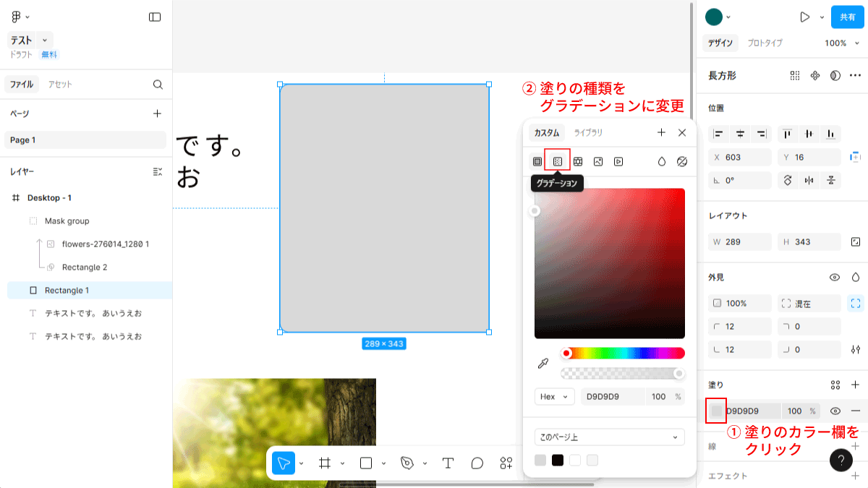Select the Comment tool in toolbar
Image resolution: width=868 pixels, height=488 pixels.
[477, 463]
